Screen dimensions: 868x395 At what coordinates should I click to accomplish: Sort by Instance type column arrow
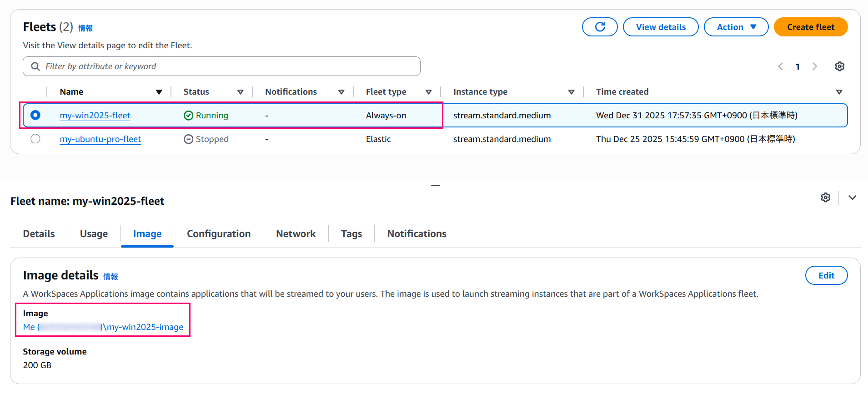(572, 92)
